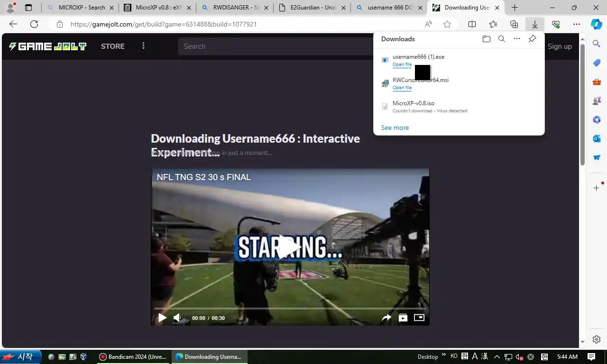Toggle the Downloads toolbar button
Image resolution: width=607 pixels, height=364 pixels.
click(x=535, y=24)
